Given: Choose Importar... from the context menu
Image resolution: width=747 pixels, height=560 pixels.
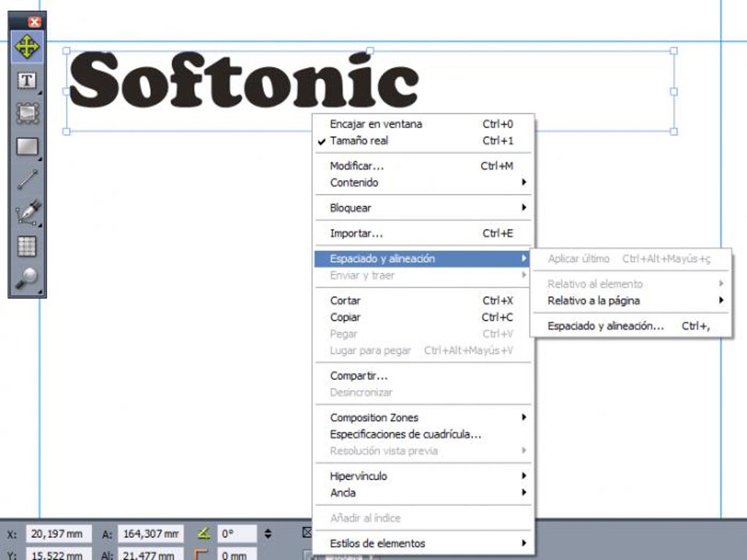Looking at the screenshot, I should 423,234.
